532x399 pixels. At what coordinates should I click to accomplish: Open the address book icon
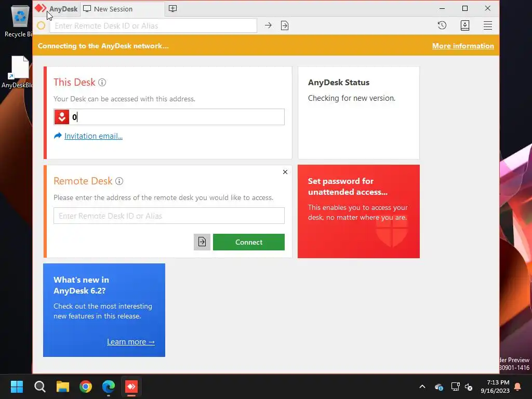[x=465, y=25]
